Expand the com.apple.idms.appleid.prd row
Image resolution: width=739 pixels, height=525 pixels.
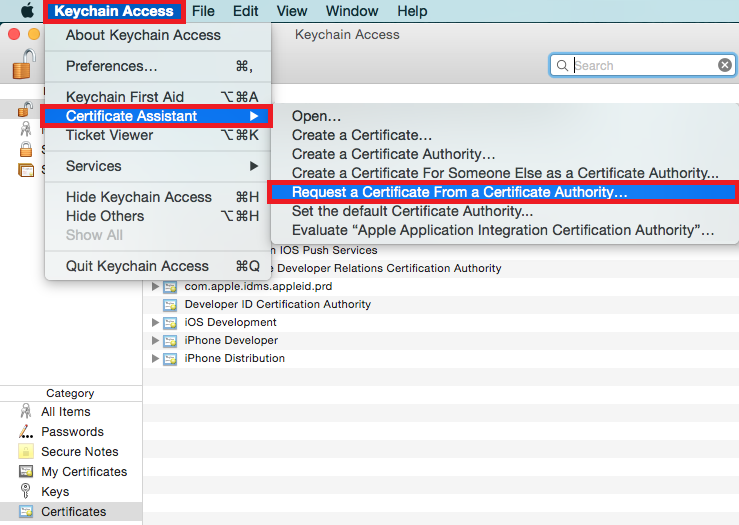pyautogui.click(x=155, y=286)
